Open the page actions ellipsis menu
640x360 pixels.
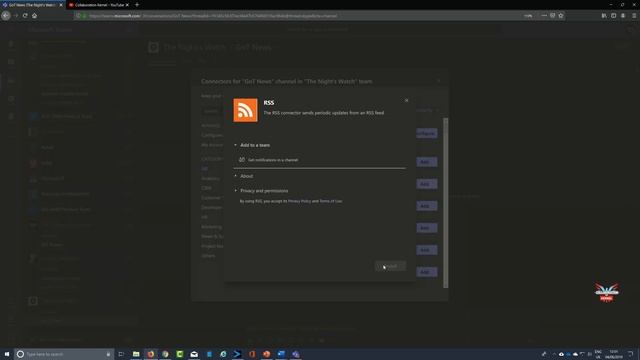(544, 16)
